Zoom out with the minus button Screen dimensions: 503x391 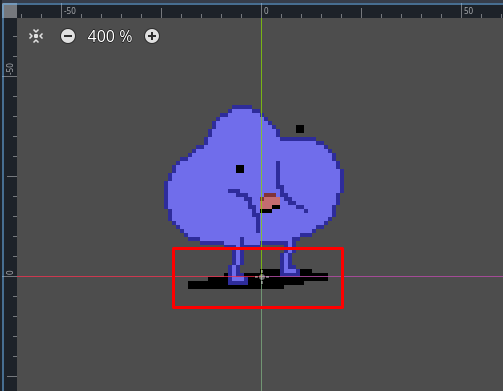(x=68, y=36)
